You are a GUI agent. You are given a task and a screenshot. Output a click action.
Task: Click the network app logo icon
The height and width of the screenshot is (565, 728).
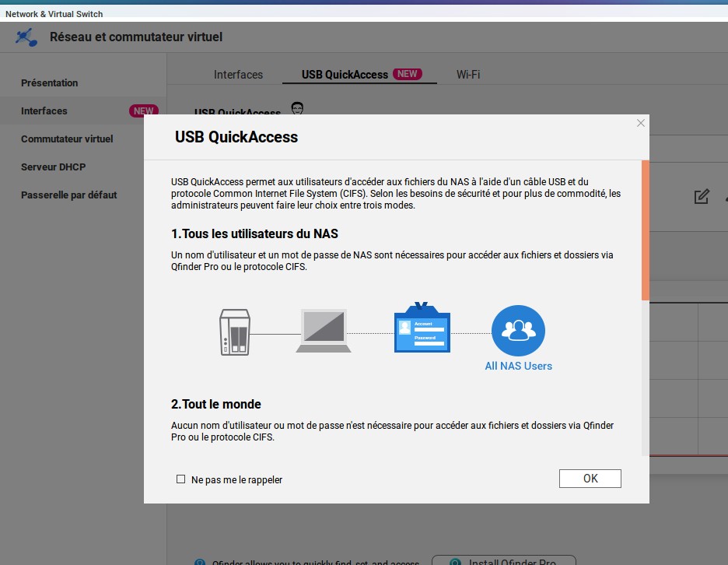tap(26, 37)
